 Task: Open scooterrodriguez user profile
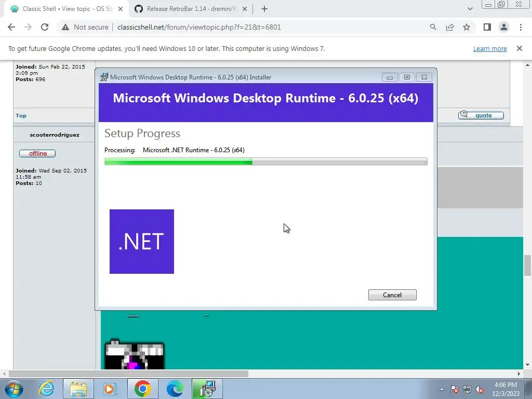[55, 135]
